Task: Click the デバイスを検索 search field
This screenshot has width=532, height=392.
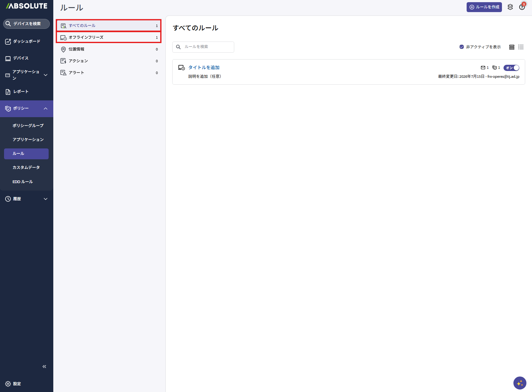Action: pos(27,24)
